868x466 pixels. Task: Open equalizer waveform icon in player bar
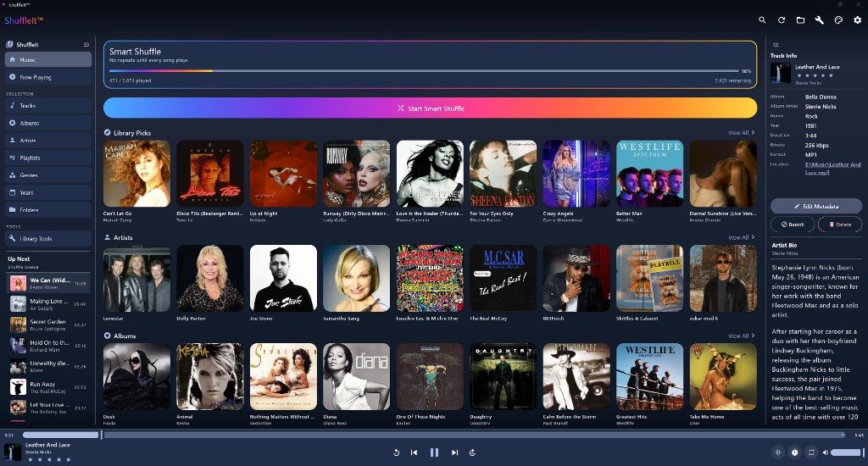point(778,452)
